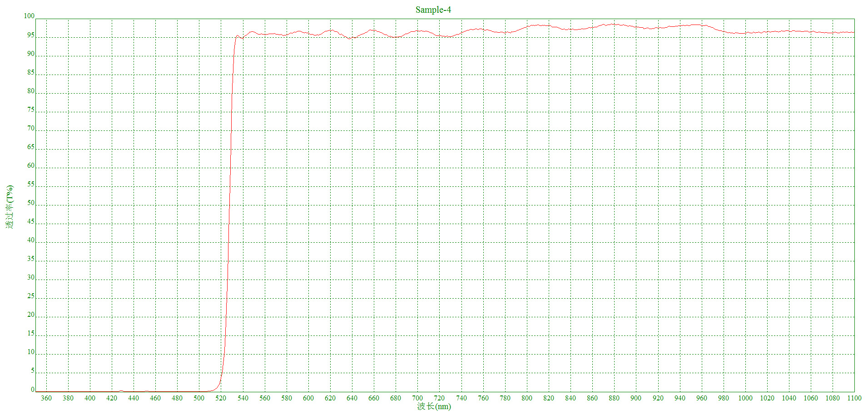Select the '800' wavelength tick label
Image resolution: width=868 pixels, height=415 pixels.
coord(527,398)
